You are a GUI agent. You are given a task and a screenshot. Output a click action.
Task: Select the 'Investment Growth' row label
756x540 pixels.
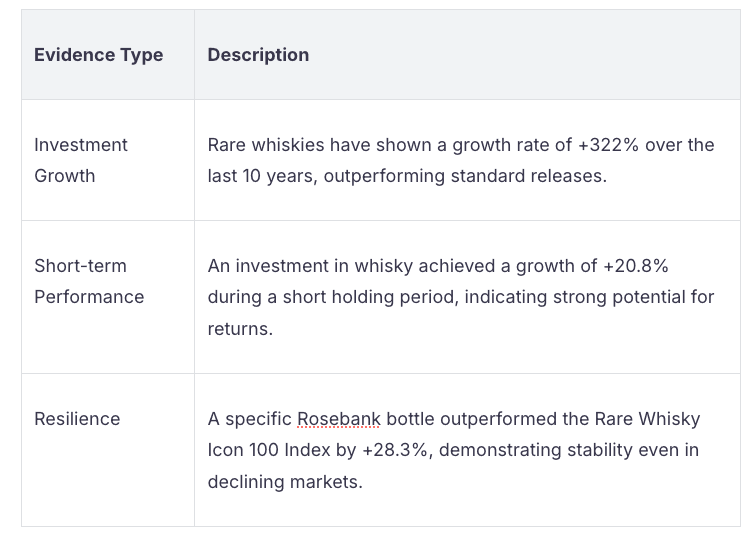click(x=81, y=160)
